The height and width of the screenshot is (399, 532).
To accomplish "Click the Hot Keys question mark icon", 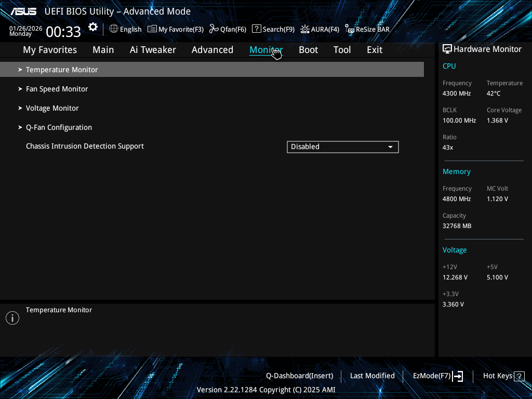I will coord(518,376).
